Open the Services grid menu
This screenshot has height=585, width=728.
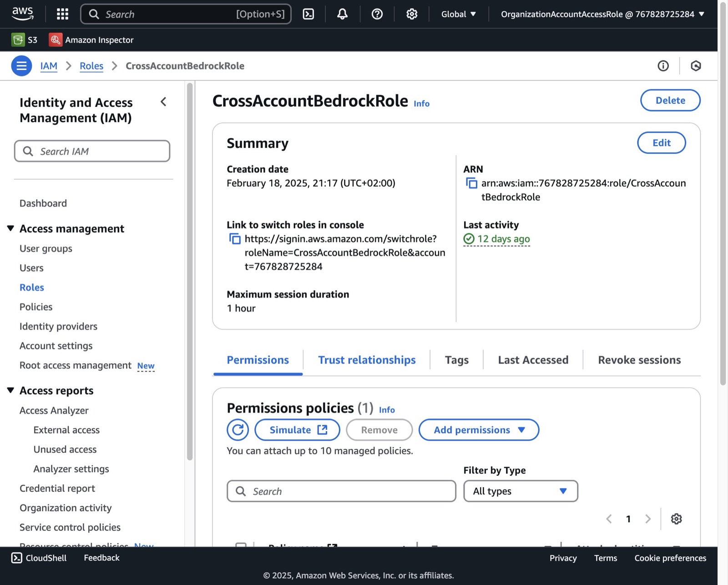(x=62, y=14)
